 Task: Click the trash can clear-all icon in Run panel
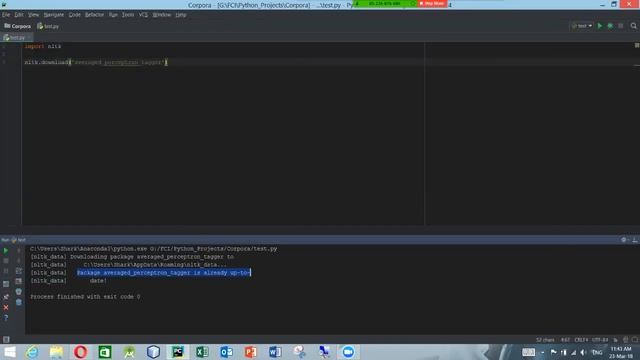click(x=19, y=302)
